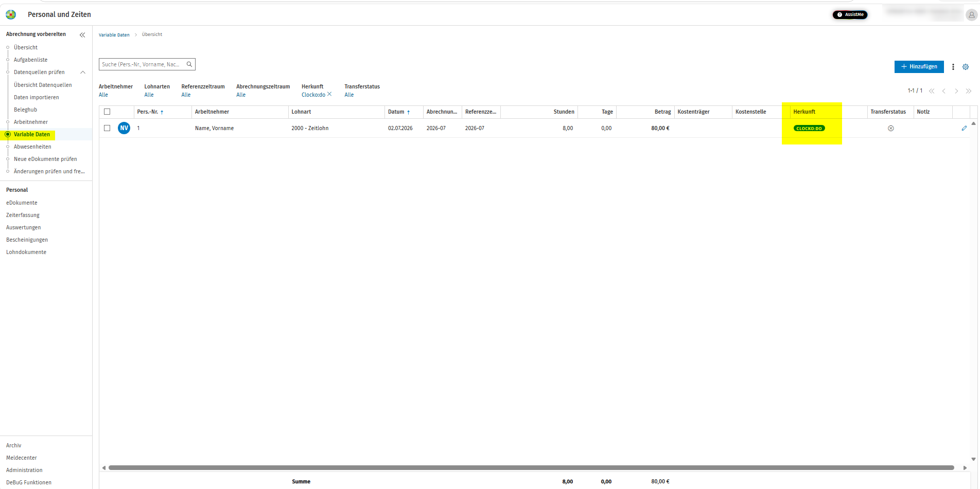Open the three-dot more options menu

pos(953,67)
